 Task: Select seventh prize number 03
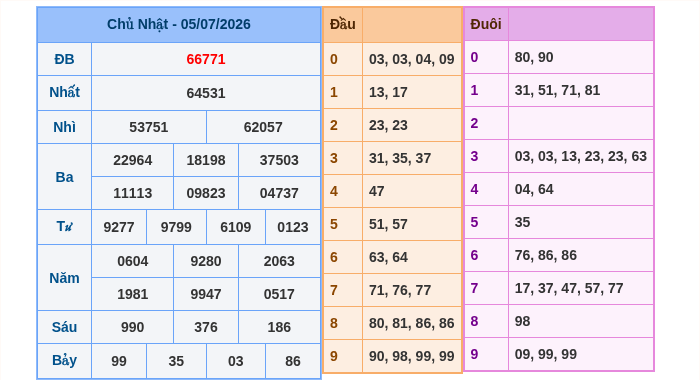click(x=235, y=361)
